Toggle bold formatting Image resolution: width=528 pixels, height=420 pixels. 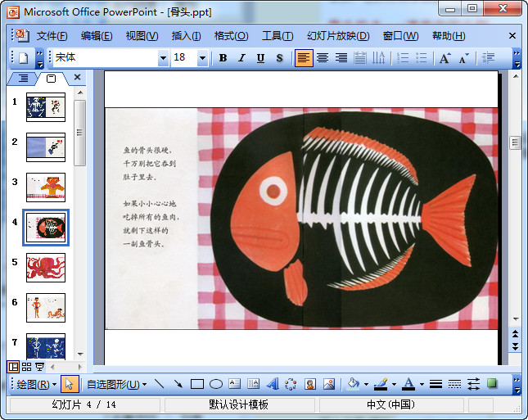point(223,58)
